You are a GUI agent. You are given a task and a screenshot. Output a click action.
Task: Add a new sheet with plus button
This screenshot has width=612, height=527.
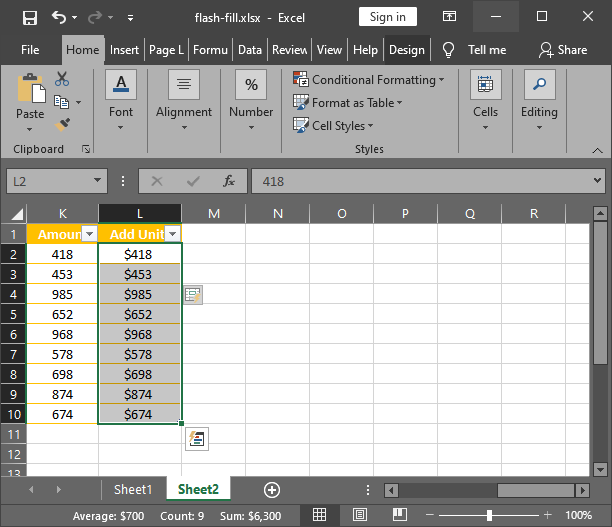coord(272,490)
